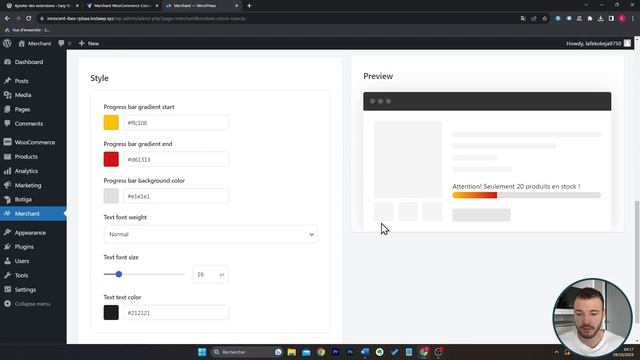Image resolution: width=640 pixels, height=360 pixels.
Task: Edit the background color hex field #e1e1e1
Action: click(176, 196)
